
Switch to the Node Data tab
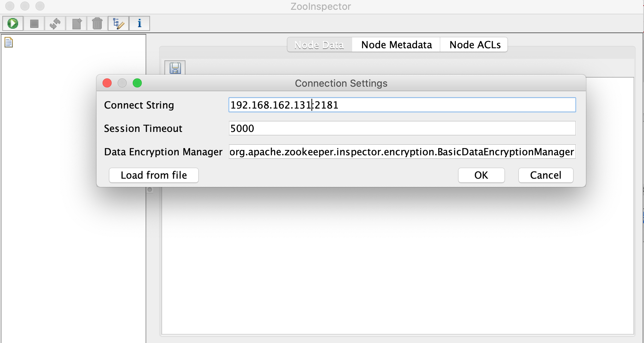(x=319, y=45)
